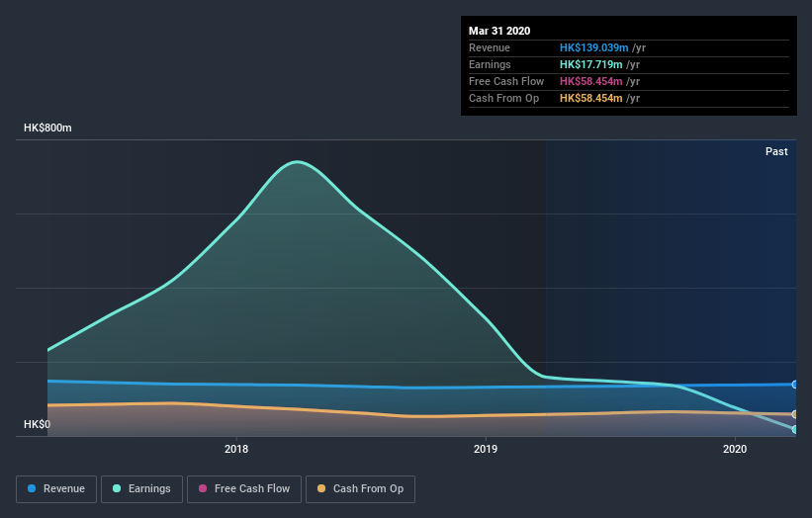The image size is (812, 518).
Task: Click the Earnings label in the tooltip
Action: click(490, 64)
